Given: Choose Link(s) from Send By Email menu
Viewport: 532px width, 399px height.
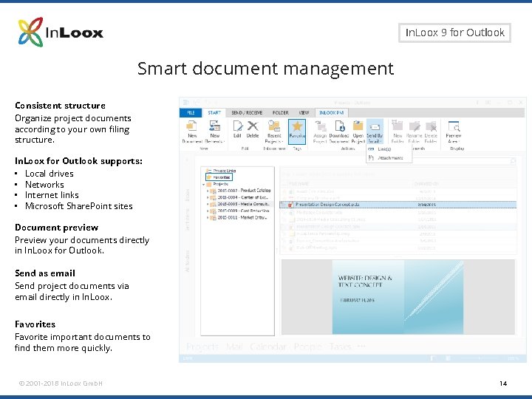Looking at the screenshot, I should point(389,149).
